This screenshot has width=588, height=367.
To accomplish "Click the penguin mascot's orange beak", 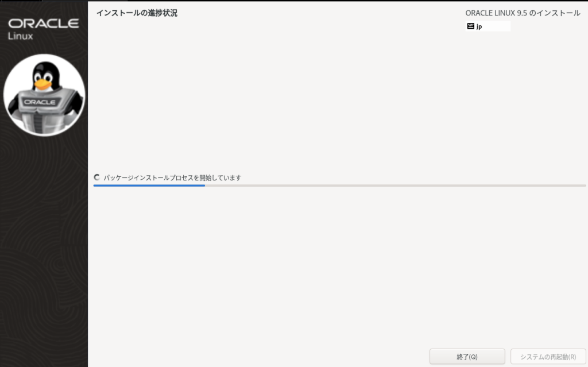I will point(41,84).
